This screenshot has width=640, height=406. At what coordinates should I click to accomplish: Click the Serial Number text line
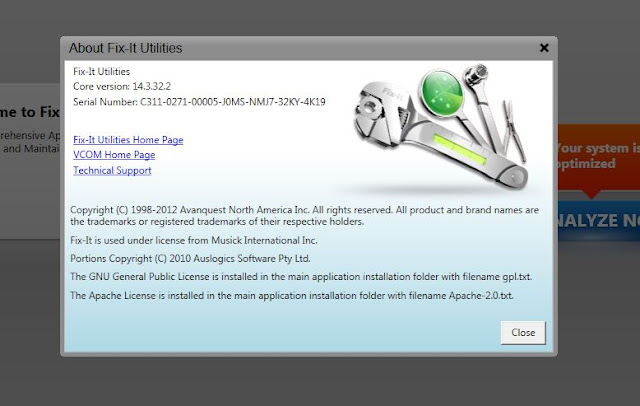199,102
